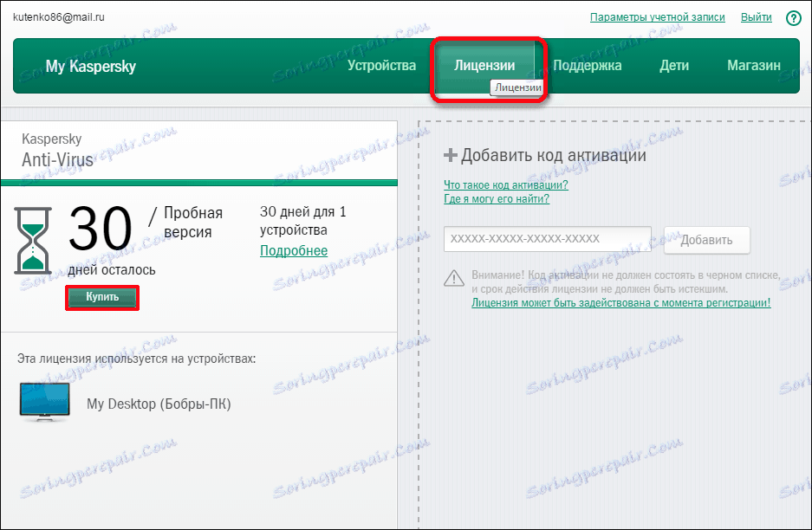The height and width of the screenshot is (530, 812).
Task: Focus the activation code input field
Action: click(548, 239)
